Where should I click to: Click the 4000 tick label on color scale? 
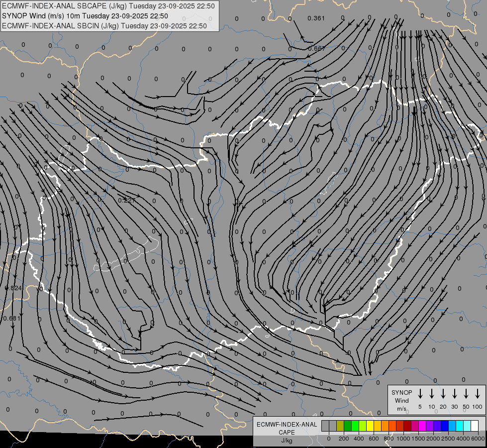click(x=463, y=439)
